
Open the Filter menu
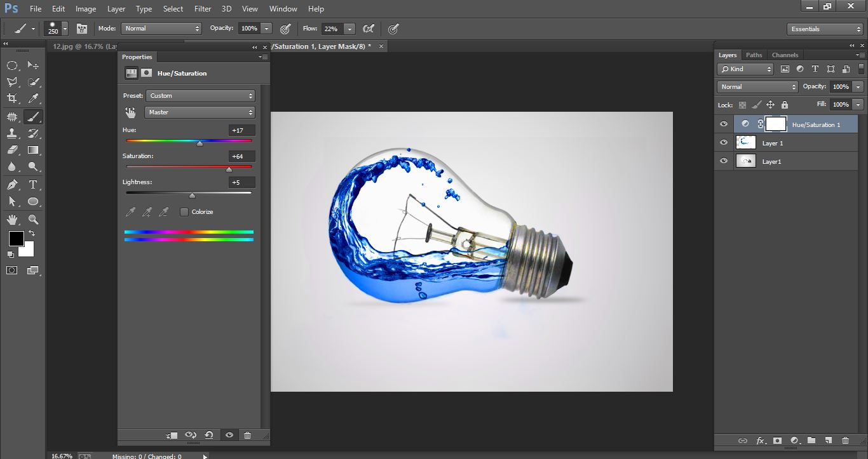pyautogui.click(x=202, y=8)
